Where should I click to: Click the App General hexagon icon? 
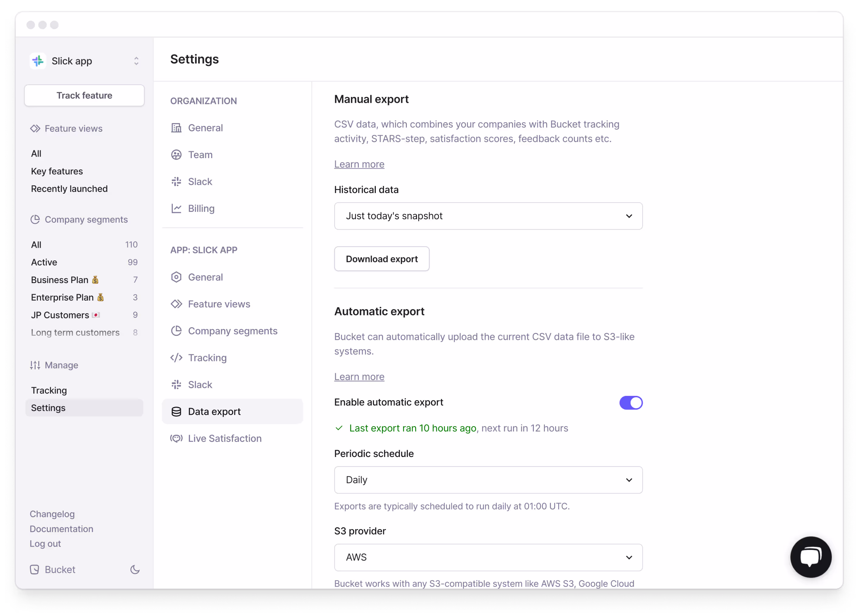pyautogui.click(x=176, y=277)
